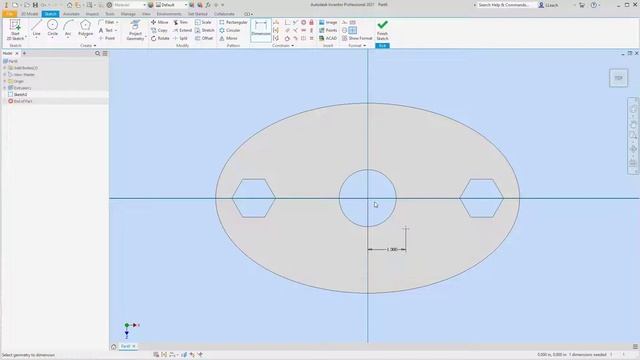Open the File menu tab
The image size is (640, 360).
(9, 14)
